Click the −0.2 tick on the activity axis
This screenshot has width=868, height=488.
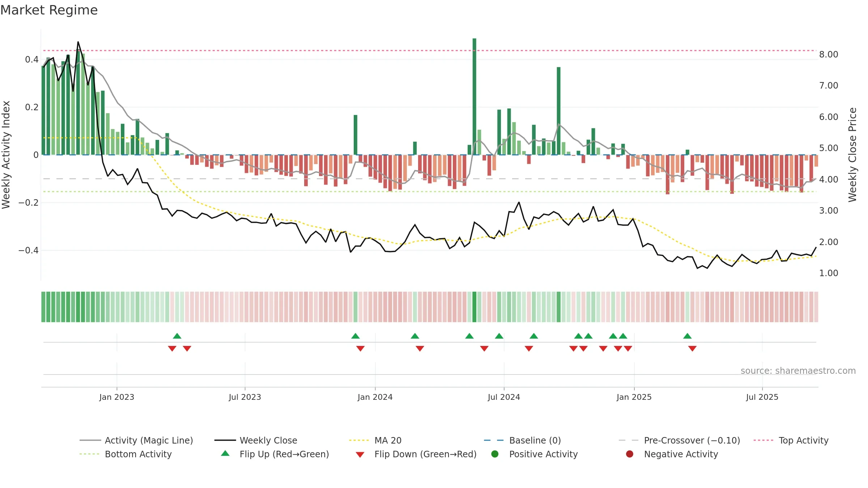point(29,202)
